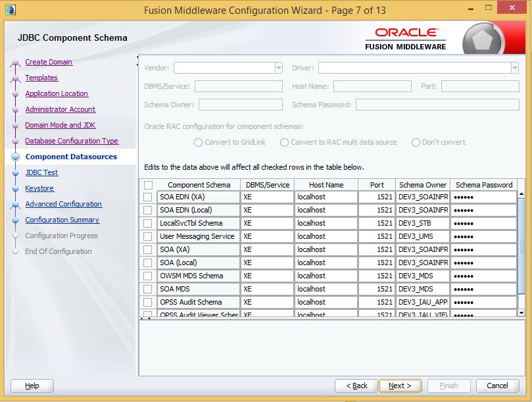Click the Schema Owner input field

(241, 105)
